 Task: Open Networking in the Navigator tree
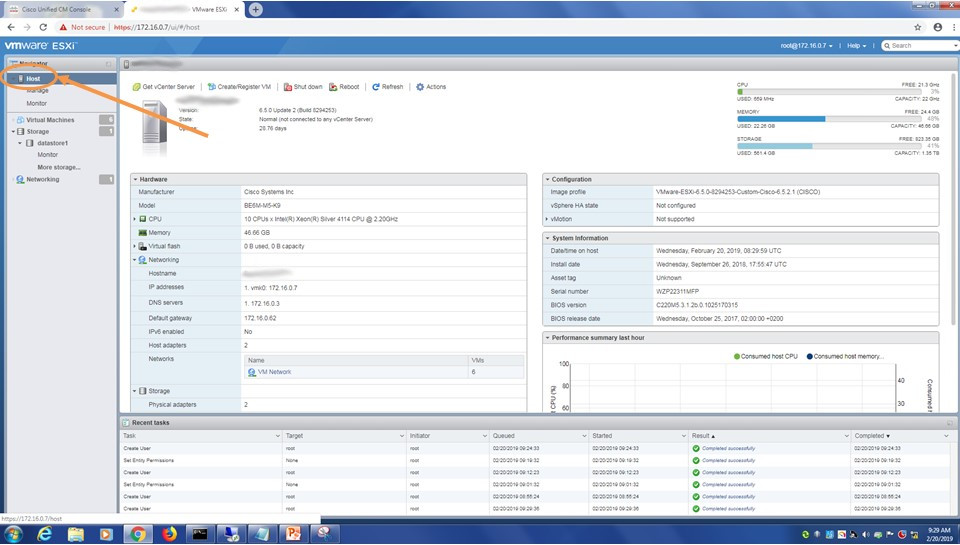pyautogui.click(x=42, y=180)
